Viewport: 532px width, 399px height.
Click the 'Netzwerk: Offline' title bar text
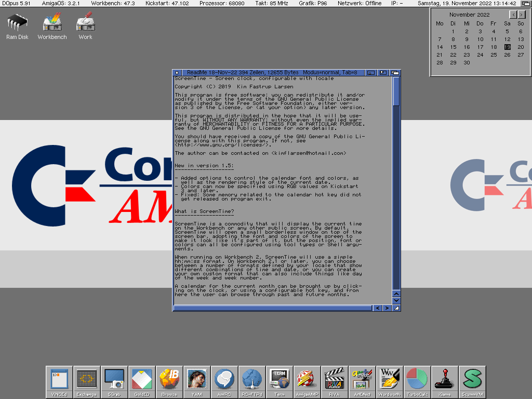pos(360,4)
